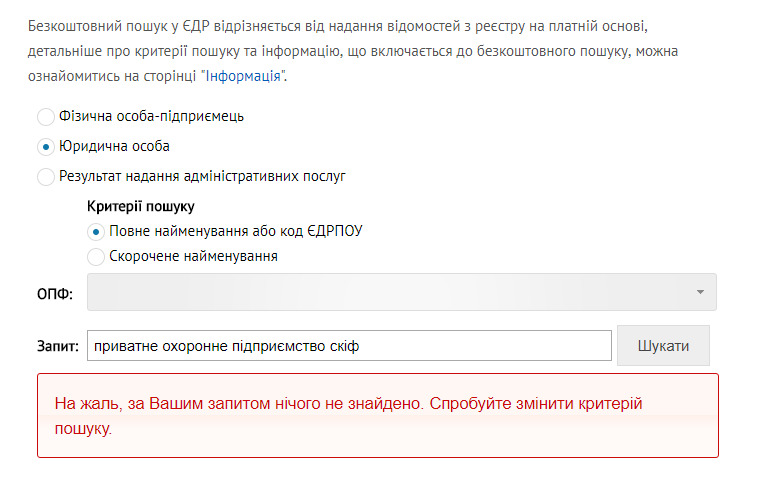Click the Скорочене найменування label text
The image size is (757, 486).
[193, 256]
